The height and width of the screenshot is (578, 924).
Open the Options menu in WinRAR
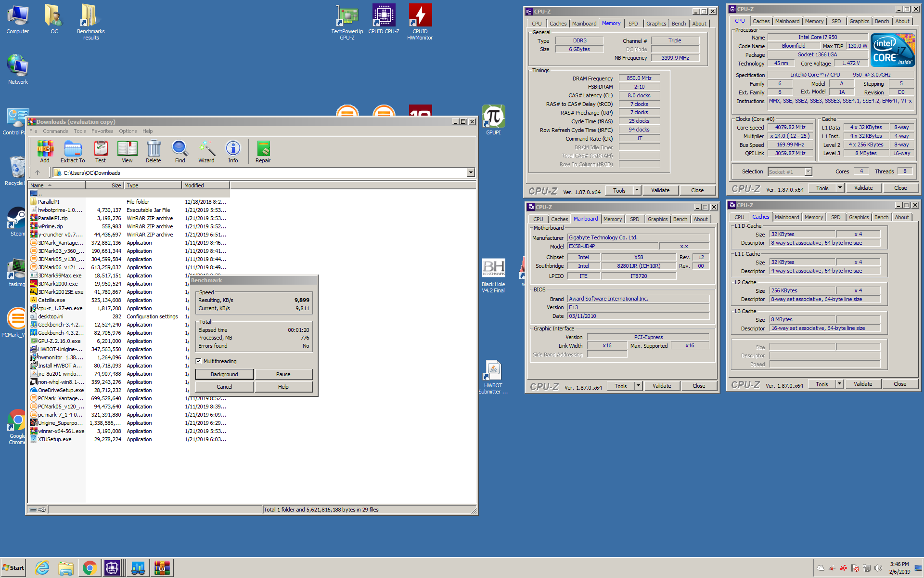coord(128,131)
